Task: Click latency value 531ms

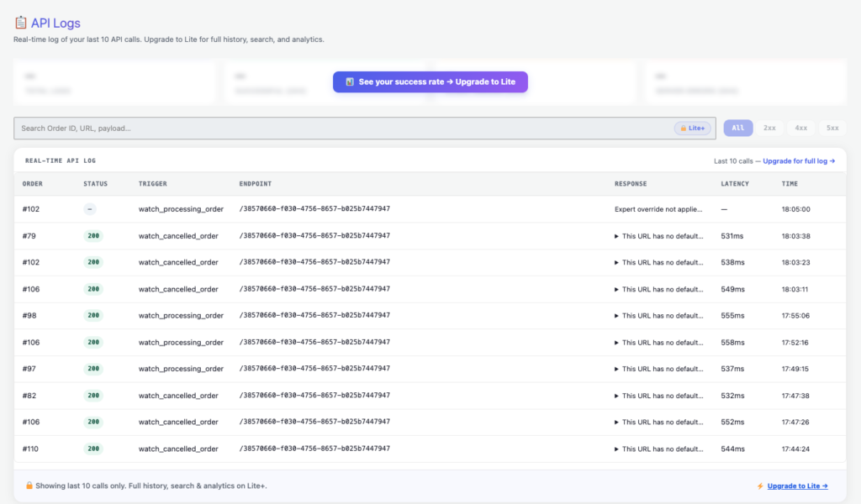Action: [732, 236]
